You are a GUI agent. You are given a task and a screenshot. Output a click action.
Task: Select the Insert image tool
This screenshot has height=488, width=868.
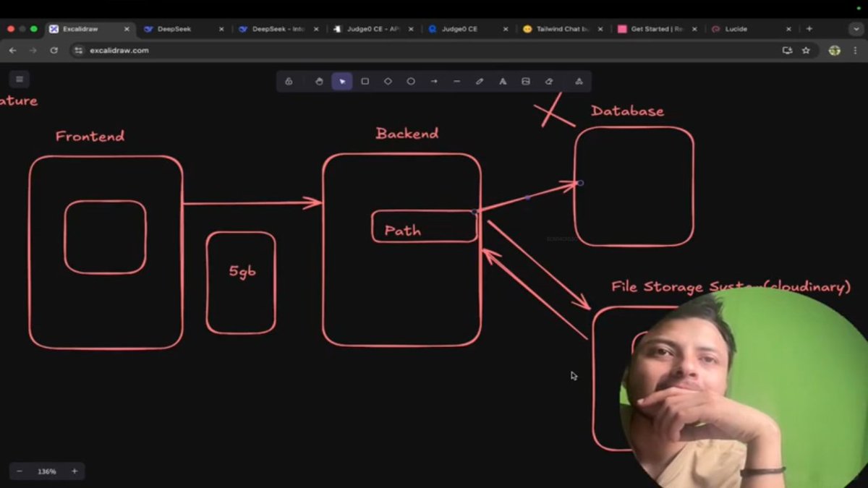coord(526,82)
